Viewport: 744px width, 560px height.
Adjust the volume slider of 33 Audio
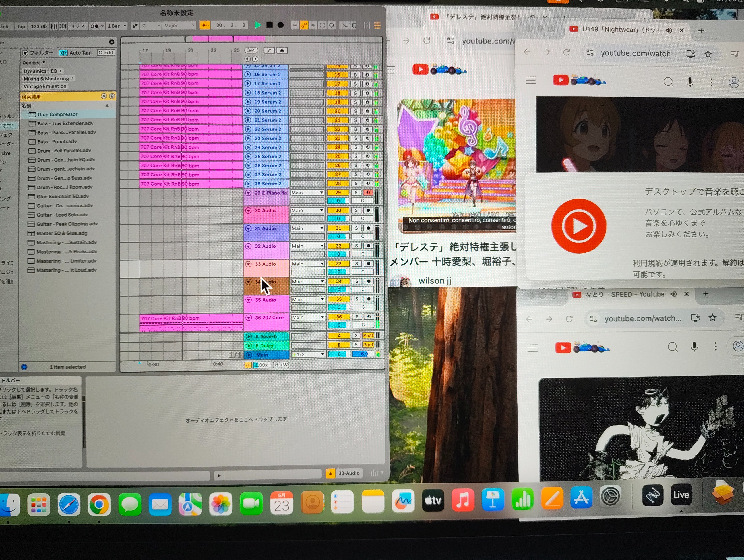338,272
